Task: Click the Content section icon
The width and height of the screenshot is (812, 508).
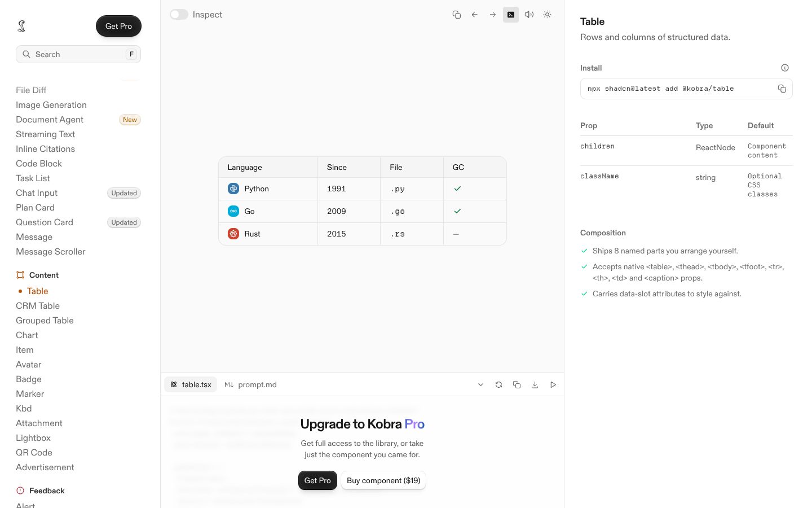Action: (20, 275)
